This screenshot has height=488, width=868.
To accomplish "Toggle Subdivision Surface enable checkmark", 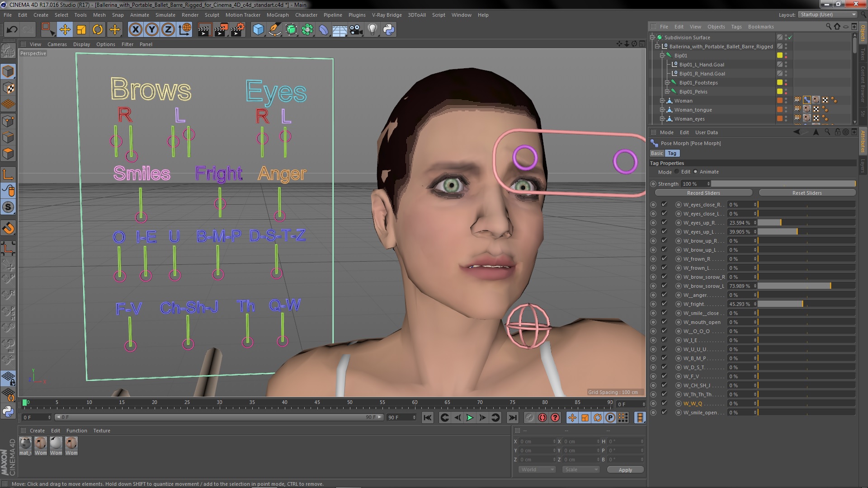I will (x=790, y=38).
